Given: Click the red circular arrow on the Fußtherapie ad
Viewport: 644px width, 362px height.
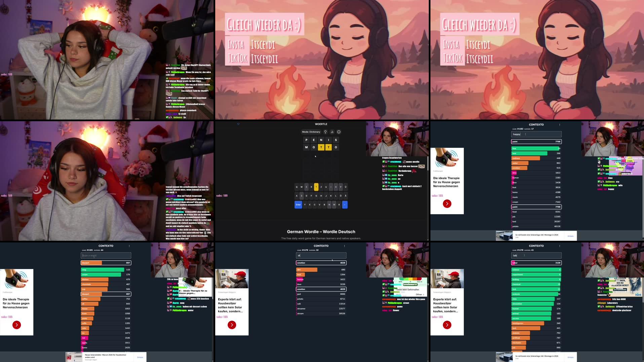Looking at the screenshot, I should pos(447,204).
